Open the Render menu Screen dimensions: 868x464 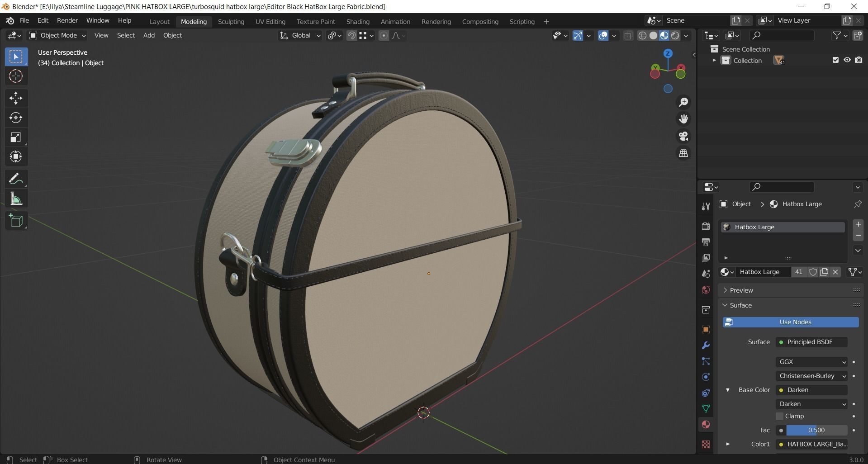(x=67, y=21)
